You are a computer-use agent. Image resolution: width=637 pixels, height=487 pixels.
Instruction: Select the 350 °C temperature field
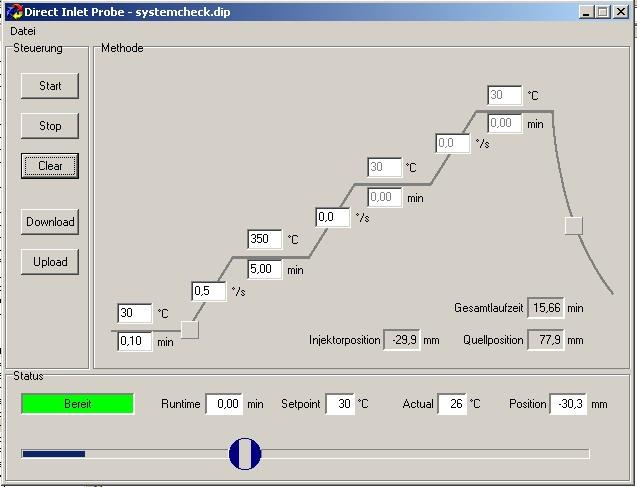point(265,240)
